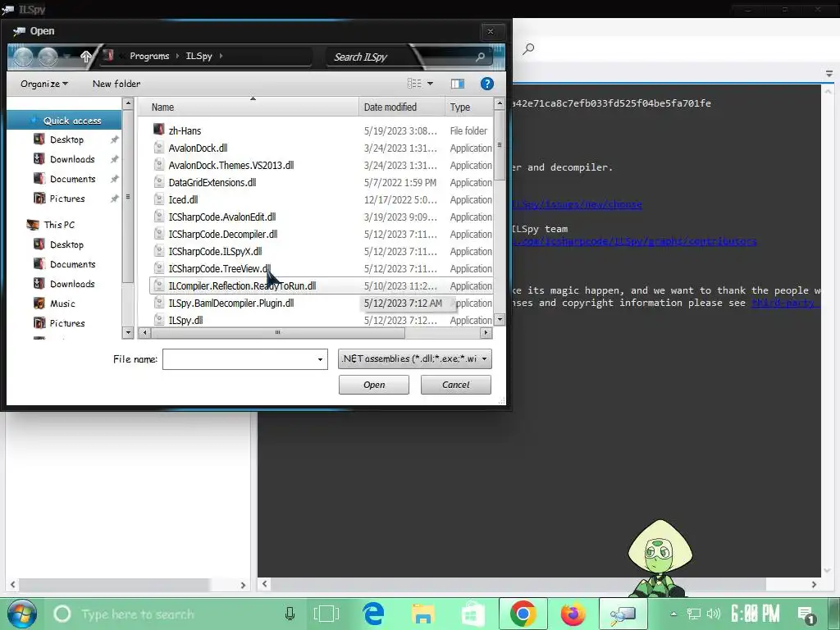Select Documents under Quick access
Viewport: 840px width, 630px height.
[72, 179]
